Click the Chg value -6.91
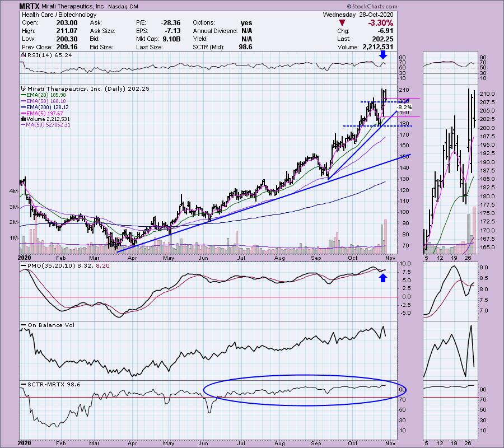504x448 pixels. pos(384,31)
